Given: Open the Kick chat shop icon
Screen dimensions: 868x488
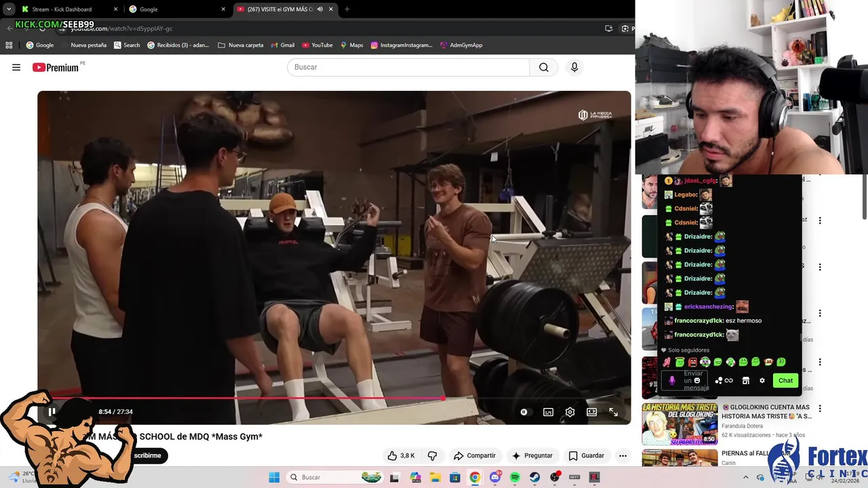Looking at the screenshot, I should pyautogui.click(x=745, y=381).
